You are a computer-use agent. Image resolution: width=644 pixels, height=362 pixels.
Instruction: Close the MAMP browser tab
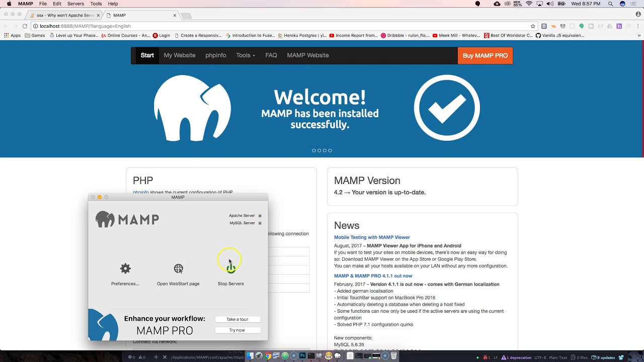pyautogui.click(x=175, y=16)
